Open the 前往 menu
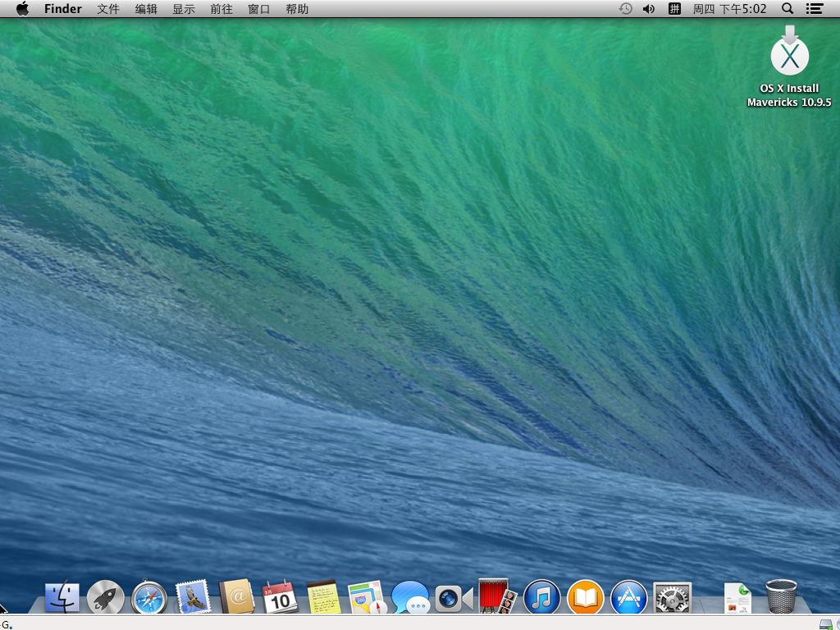This screenshot has width=840, height=630. [221, 8]
